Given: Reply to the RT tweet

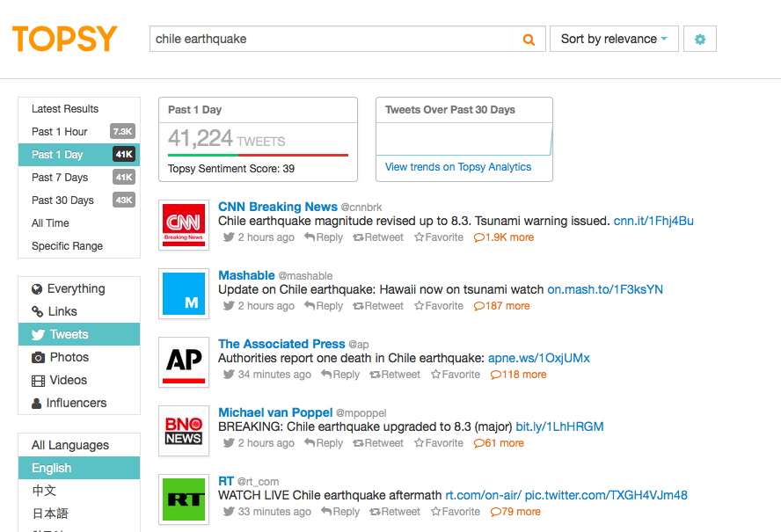Looking at the screenshot, I should 340,512.
